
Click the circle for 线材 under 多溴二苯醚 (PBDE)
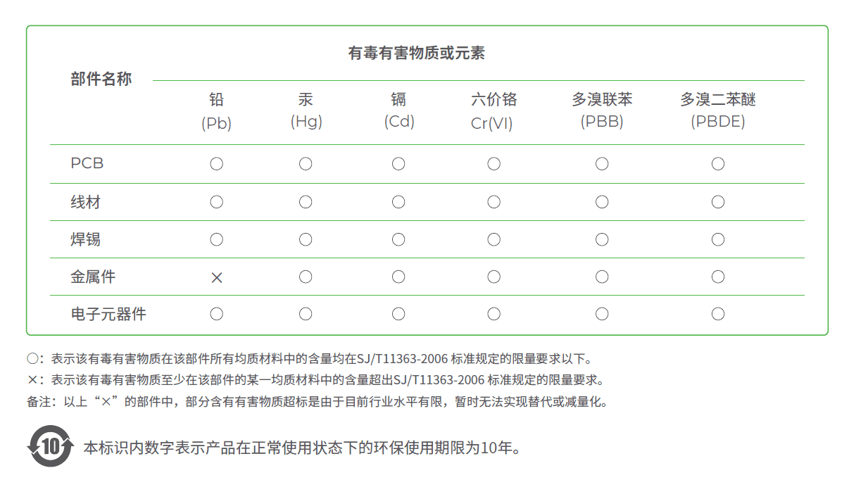[x=718, y=202]
